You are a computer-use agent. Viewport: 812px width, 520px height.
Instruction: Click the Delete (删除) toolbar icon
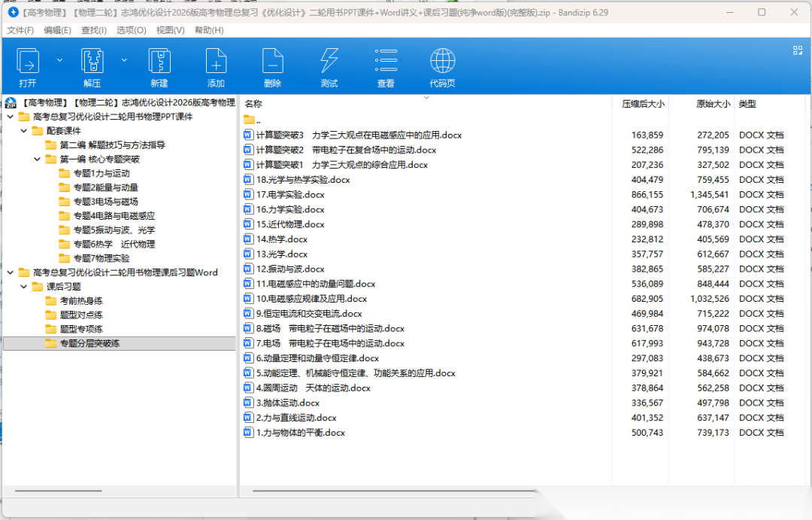click(272, 62)
